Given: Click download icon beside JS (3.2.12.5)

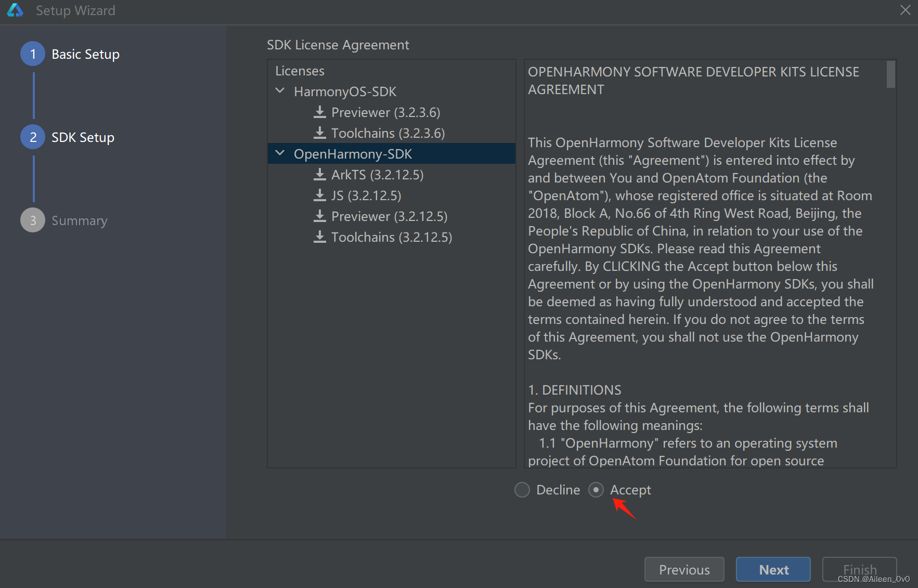Looking at the screenshot, I should point(320,195).
